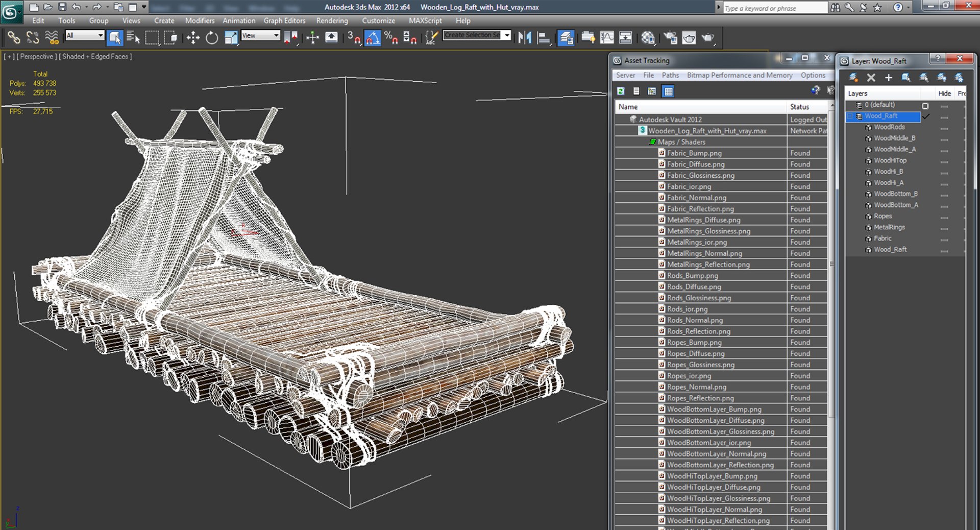Toggle current layer checkmark for Wood_Raft
This screenshot has width=980, height=530.
click(x=925, y=116)
